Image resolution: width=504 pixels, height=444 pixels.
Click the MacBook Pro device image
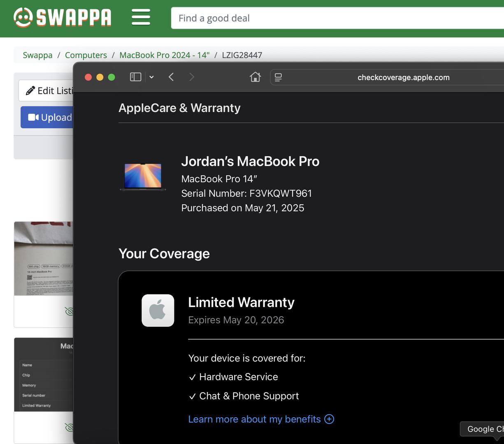(143, 177)
